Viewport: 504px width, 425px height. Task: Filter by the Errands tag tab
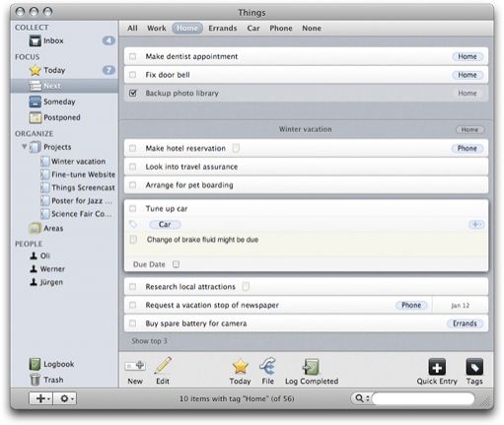click(223, 29)
